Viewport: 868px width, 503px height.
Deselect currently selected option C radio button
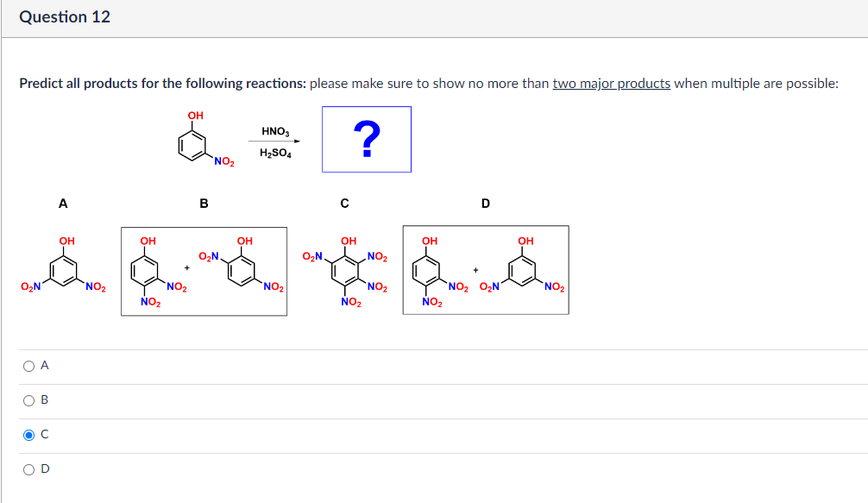tap(28, 434)
